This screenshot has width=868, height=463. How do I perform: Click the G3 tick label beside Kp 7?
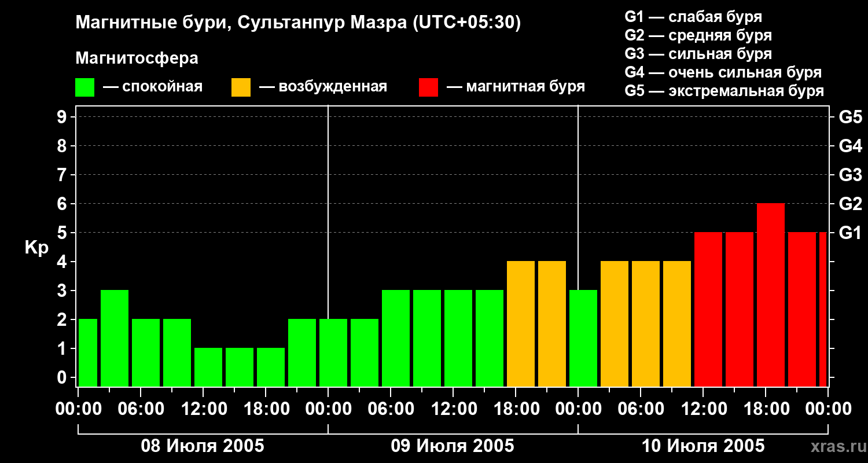[851, 175]
